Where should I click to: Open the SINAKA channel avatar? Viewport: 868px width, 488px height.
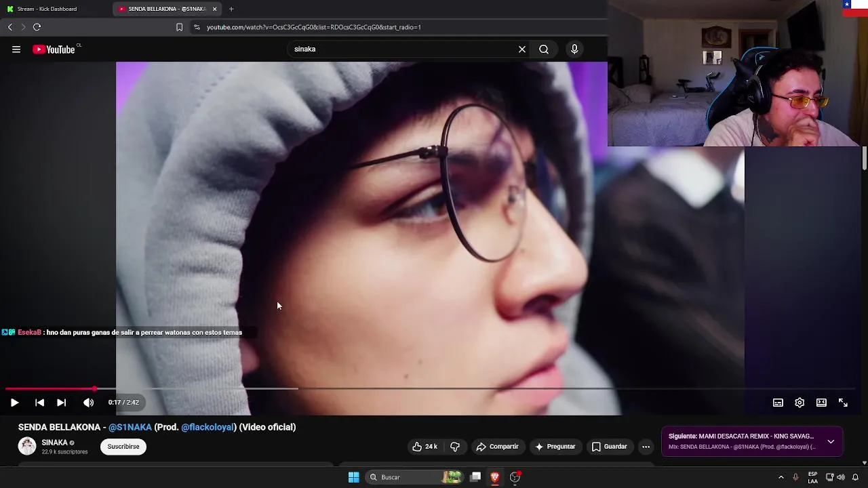click(x=27, y=446)
